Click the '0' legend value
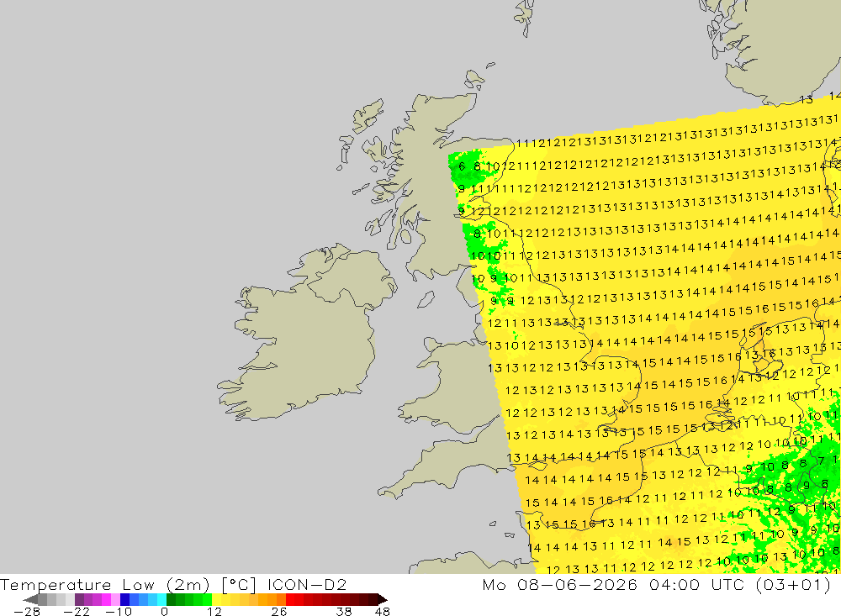 point(164,612)
